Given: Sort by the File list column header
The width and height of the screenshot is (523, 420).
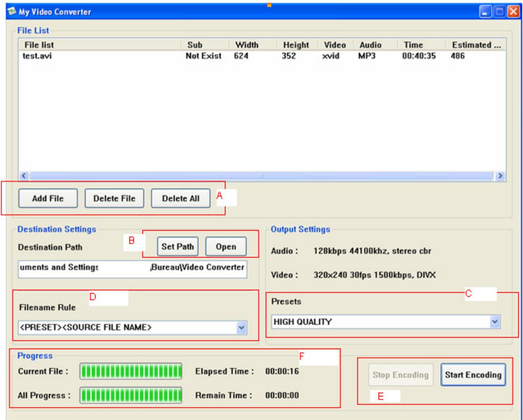Looking at the screenshot, I should pos(100,45).
